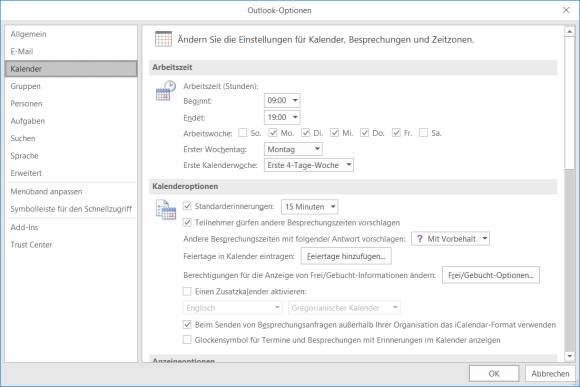
Task: Close the Outlook-Optionen dialog with X
Action: tap(566, 10)
